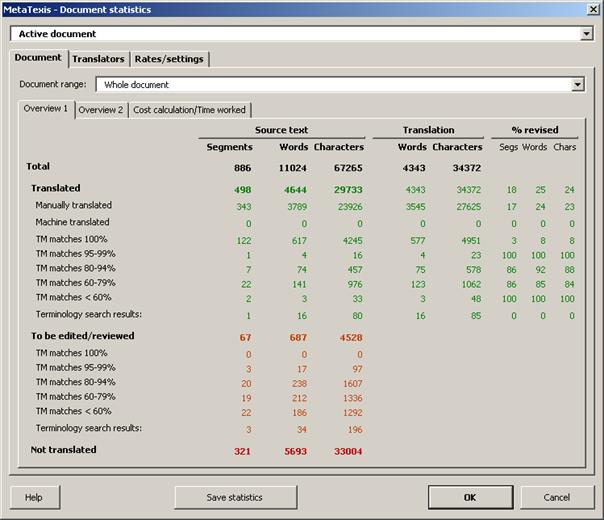Click not translated characters value 33004
604x520 pixels.
tap(348, 451)
